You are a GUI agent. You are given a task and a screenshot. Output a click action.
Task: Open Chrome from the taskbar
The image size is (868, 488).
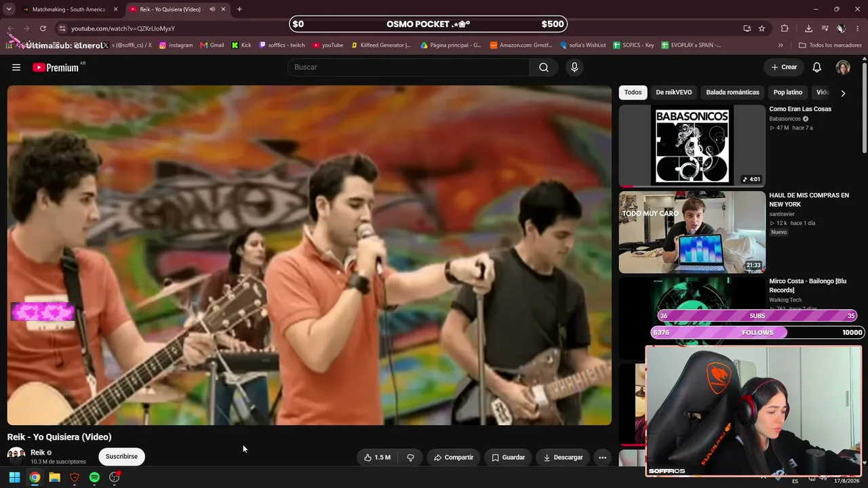[x=35, y=477]
